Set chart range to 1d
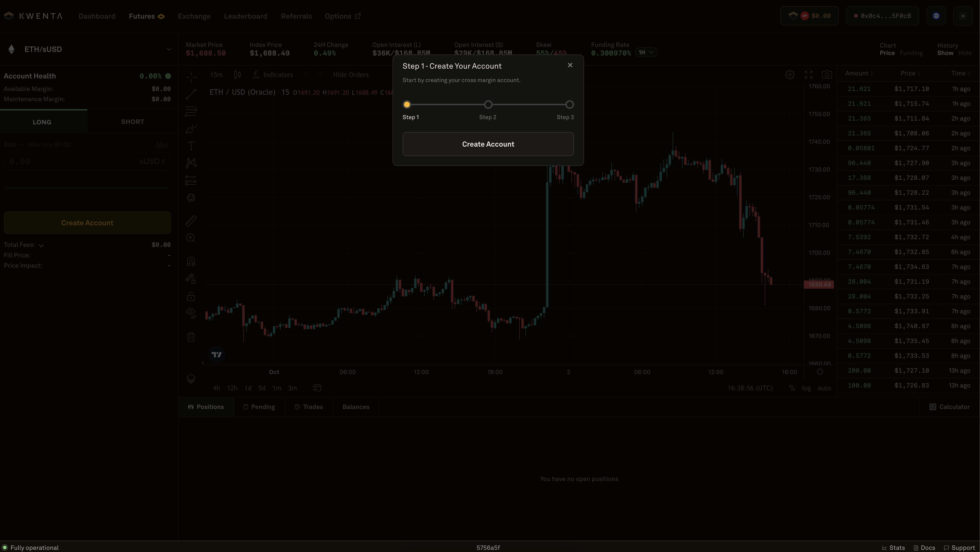Viewport: 980px width, 552px height. pos(248,388)
